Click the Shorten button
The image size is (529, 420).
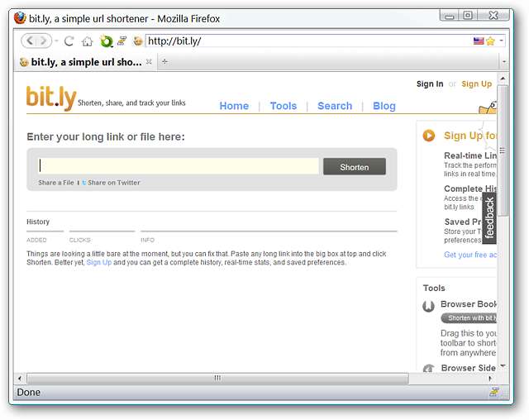pyautogui.click(x=355, y=167)
